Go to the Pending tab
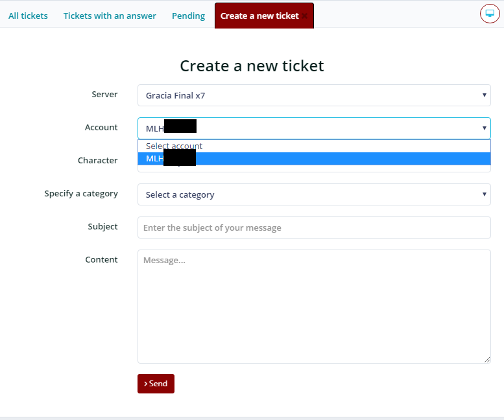 point(188,16)
